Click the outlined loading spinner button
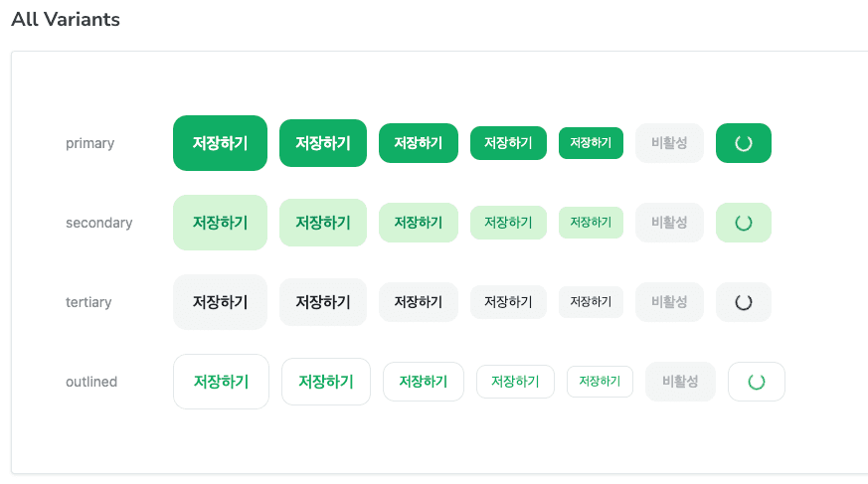Viewport: 868px width, 484px height. tap(757, 382)
